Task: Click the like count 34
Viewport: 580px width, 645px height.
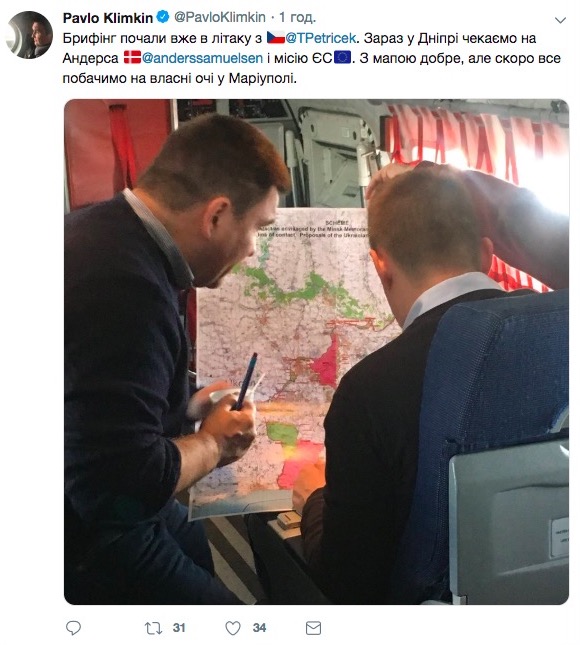Action: tap(260, 628)
